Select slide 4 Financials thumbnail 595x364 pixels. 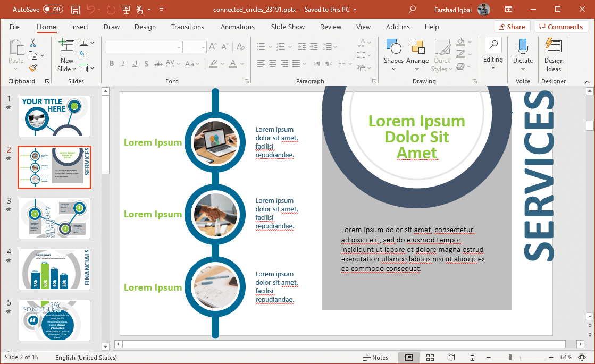tap(55, 269)
